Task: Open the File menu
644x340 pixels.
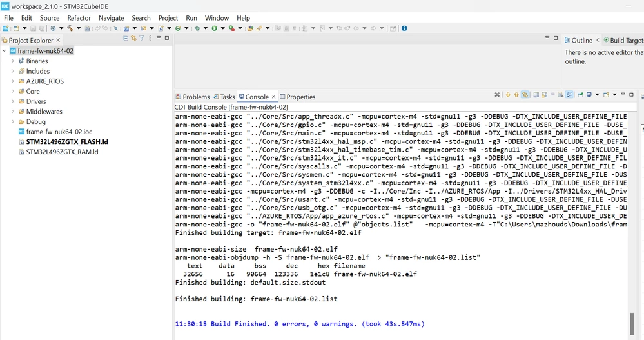Action: tap(8, 18)
